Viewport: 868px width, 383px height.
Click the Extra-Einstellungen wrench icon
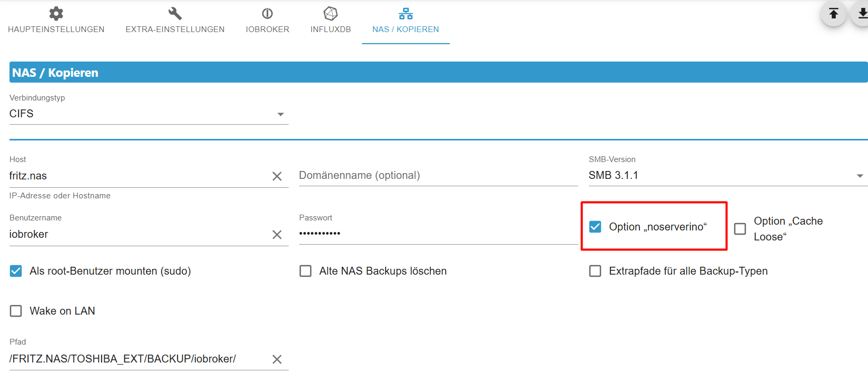pyautogui.click(x=175, y=14)
